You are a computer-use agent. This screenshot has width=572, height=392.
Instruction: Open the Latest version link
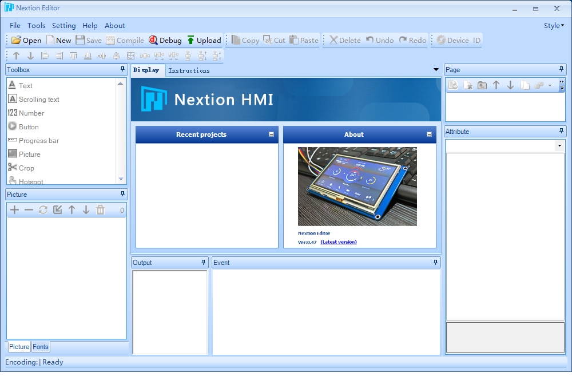pos(339,242)
